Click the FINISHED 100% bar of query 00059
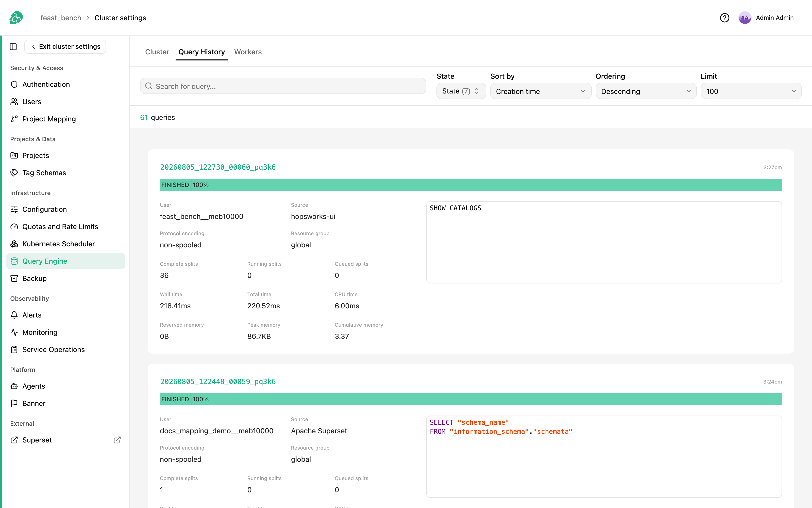 471,399
